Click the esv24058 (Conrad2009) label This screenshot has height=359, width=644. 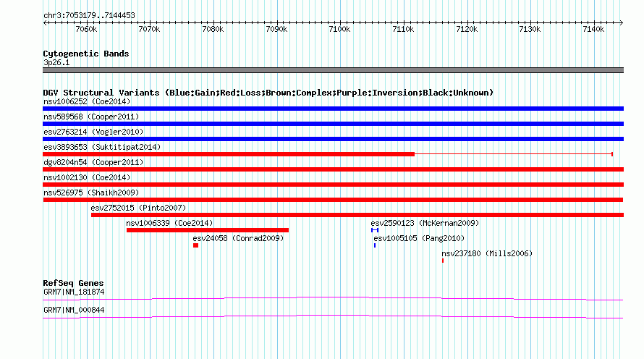coord(238,238)
